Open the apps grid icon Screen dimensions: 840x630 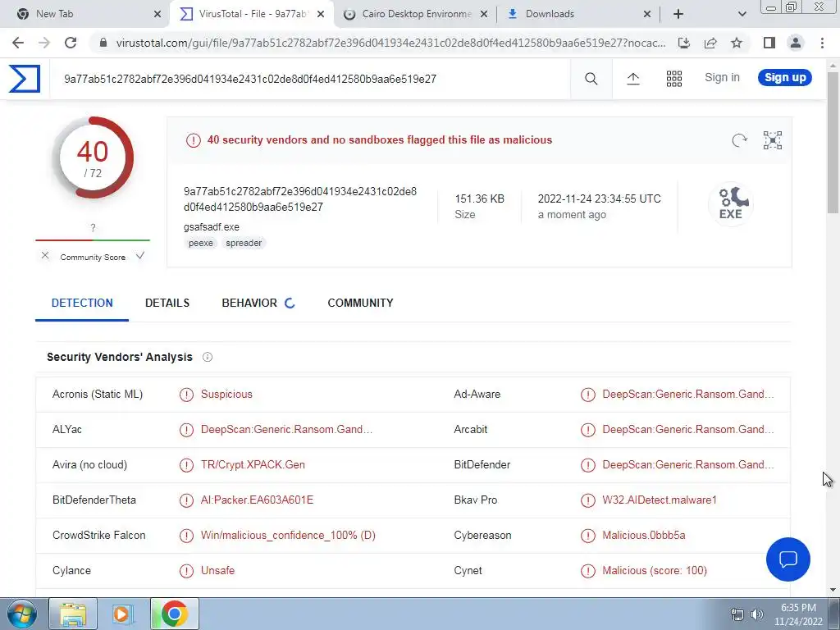point(674,79)
